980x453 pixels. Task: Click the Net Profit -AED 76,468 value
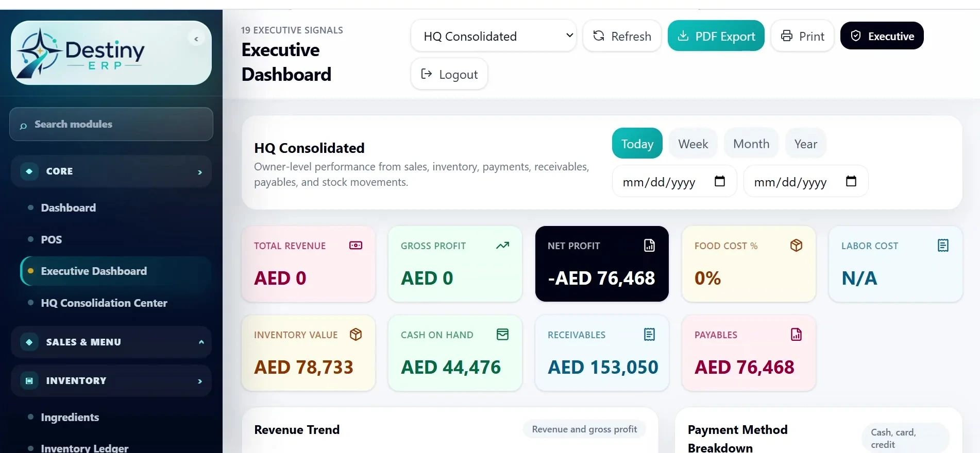(601, 278)
